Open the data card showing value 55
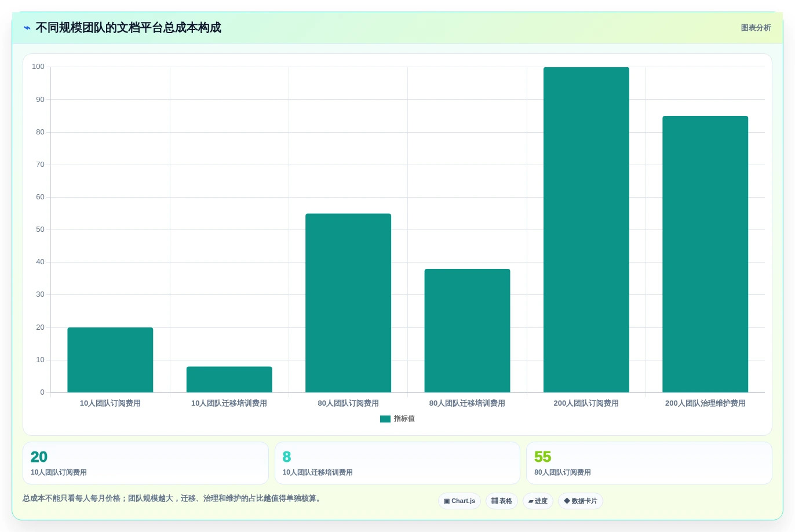795x532 pixels. point(649,463)
